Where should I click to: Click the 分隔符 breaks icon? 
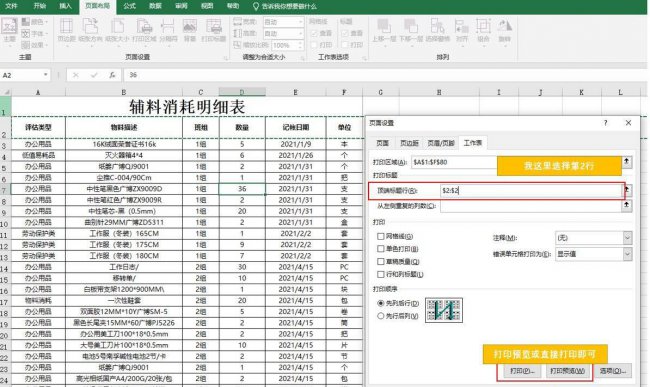coord(168,30)
